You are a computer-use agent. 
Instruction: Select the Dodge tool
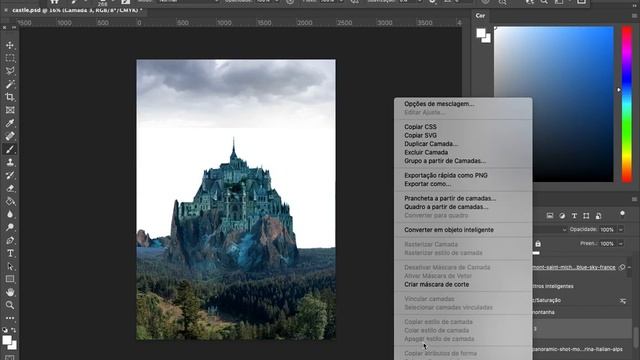(x=10, y=227)
